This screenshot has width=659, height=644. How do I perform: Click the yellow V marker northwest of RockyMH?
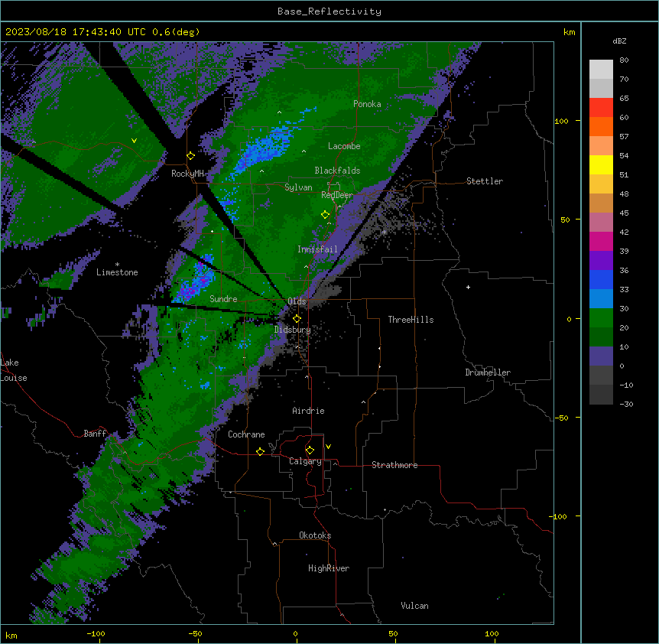(134, 141)
